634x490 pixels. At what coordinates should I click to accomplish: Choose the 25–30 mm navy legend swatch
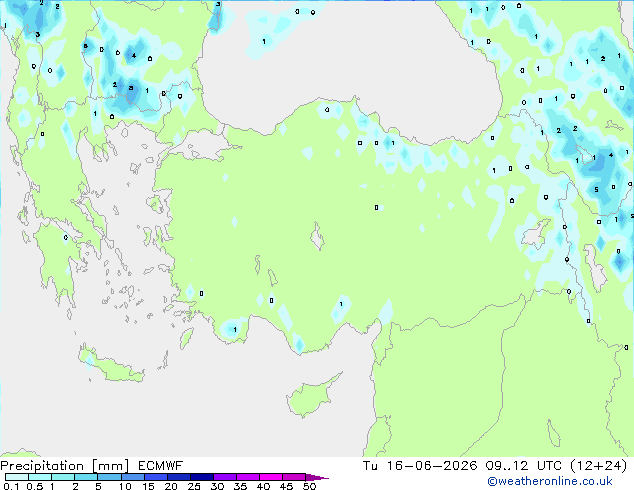202,477
